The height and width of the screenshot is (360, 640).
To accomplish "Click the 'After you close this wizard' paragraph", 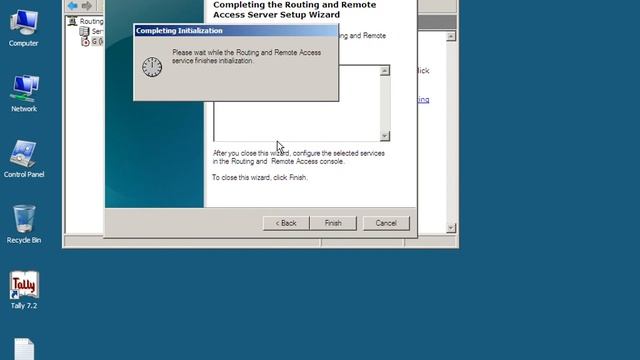I will [299, 157].
